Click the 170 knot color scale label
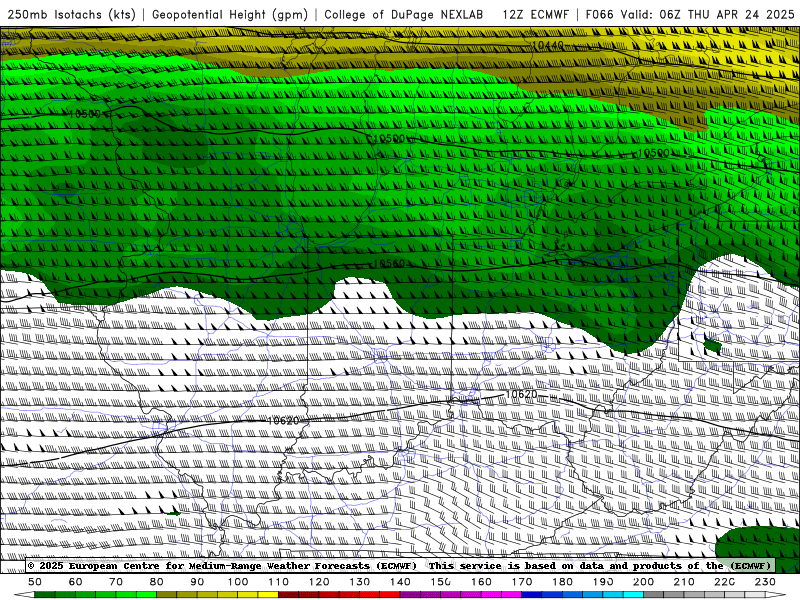Image resolution: width=800 pixels, height=600 pixels. (x=522, y=582)
